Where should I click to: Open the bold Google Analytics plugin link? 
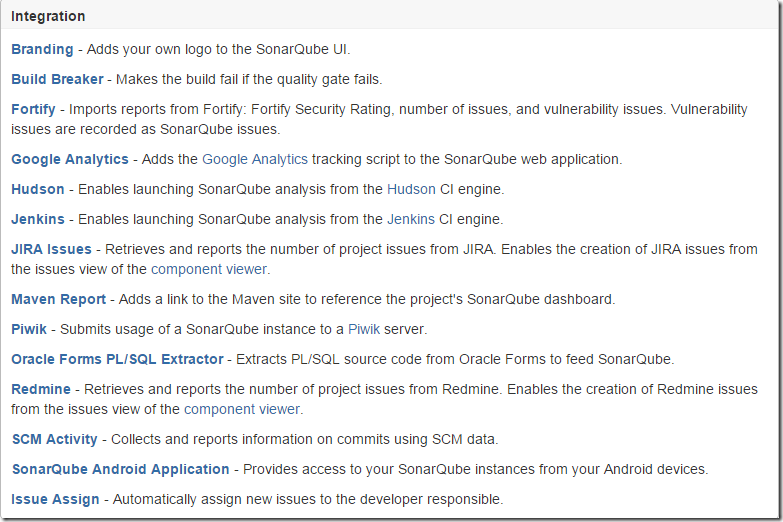point(70,159)
